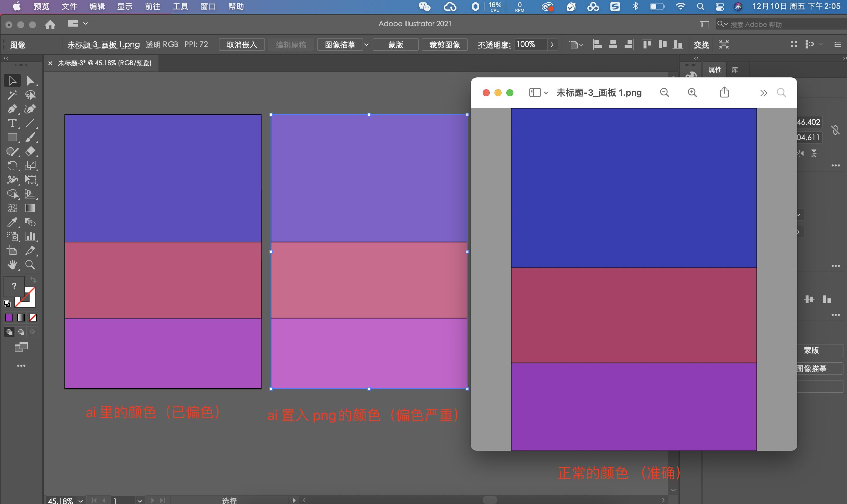This screenshot has width=847, height=504.
Task: Open the 工具 menu in menu bar
Action: click(x=180, y=6)
